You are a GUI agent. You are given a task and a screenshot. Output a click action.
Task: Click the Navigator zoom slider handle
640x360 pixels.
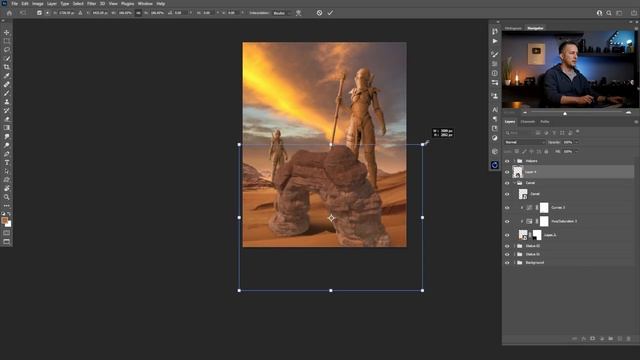click(565, 113)
